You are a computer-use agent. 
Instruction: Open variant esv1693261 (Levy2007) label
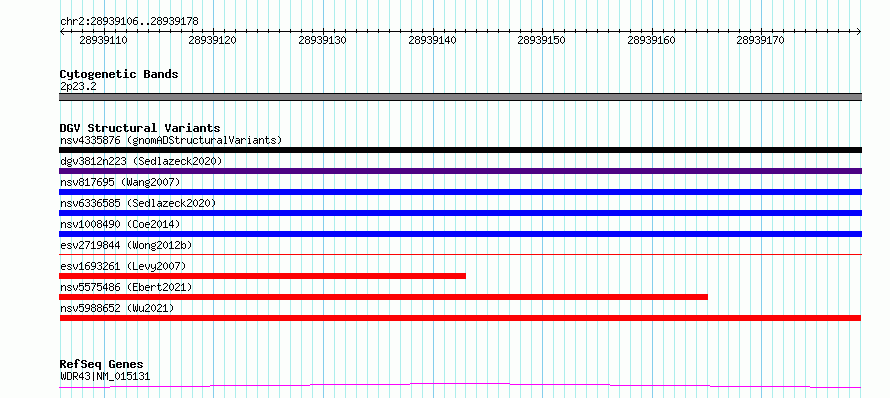tap(123, 266)
